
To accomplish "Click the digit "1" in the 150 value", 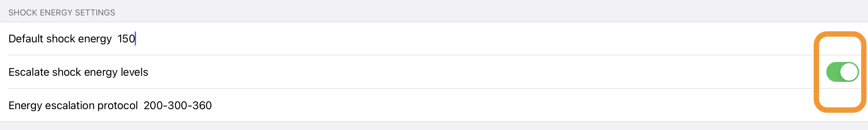I will coord(120,39).
